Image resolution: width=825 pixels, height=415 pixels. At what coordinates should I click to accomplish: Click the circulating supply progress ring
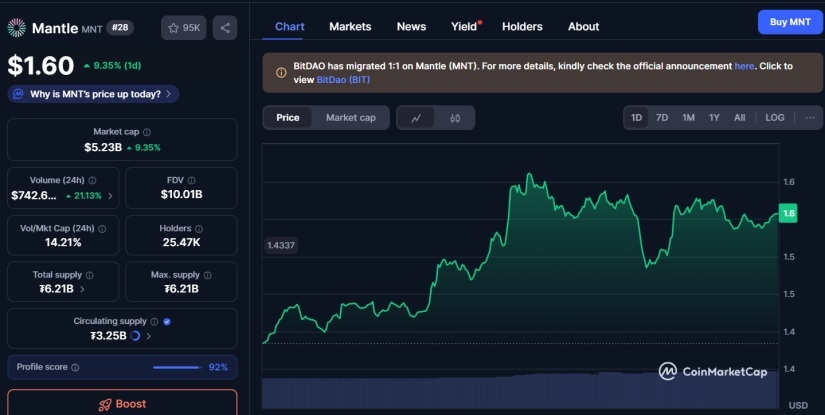pos(135,336)
